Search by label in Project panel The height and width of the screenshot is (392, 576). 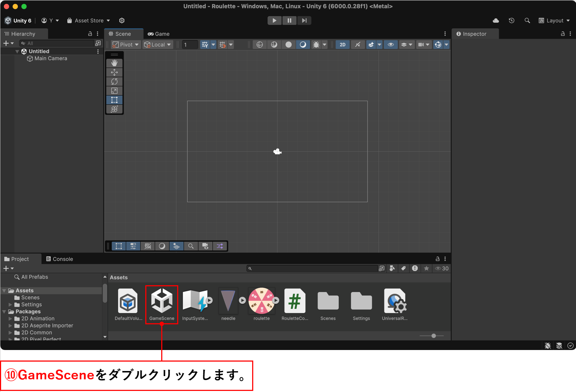(x=403, y=268)
